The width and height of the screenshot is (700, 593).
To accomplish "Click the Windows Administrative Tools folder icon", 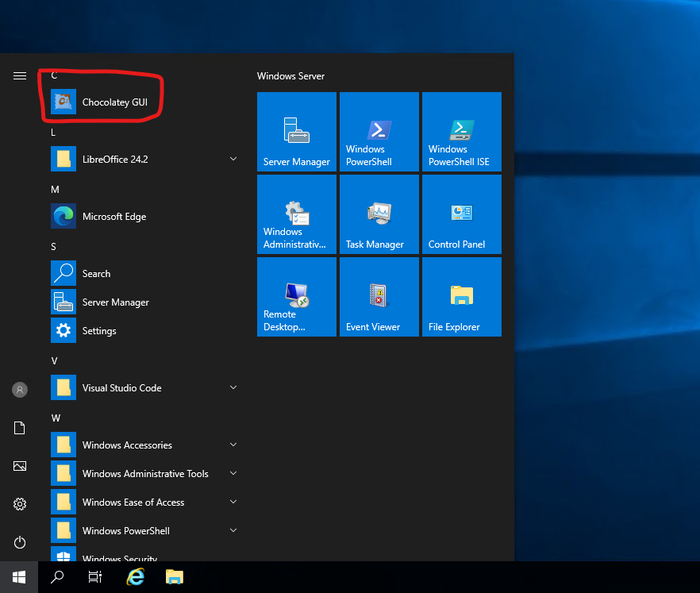I will pyautogui.click(x=63, y=473).
